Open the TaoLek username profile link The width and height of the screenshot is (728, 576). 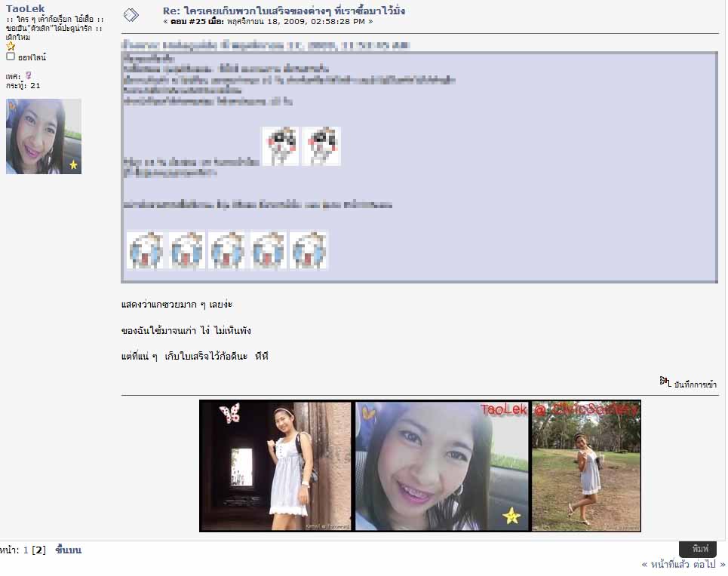25,8
